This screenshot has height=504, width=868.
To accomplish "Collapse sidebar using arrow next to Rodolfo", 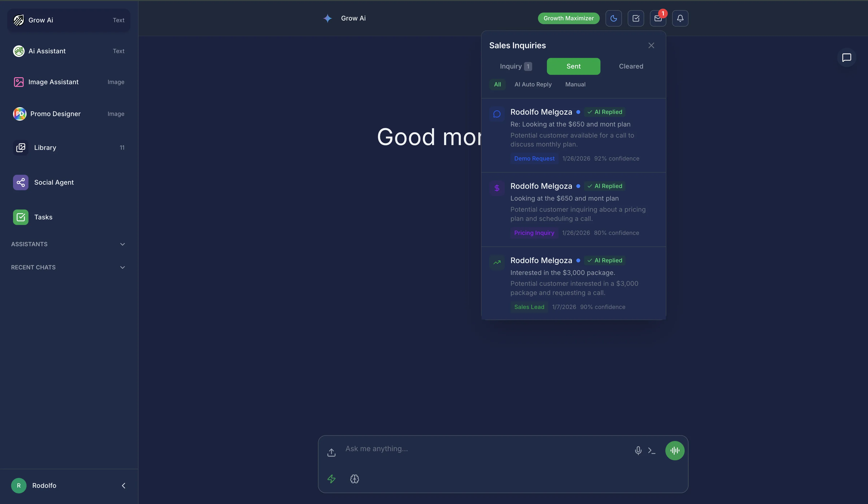I will [x=123, y=485].
